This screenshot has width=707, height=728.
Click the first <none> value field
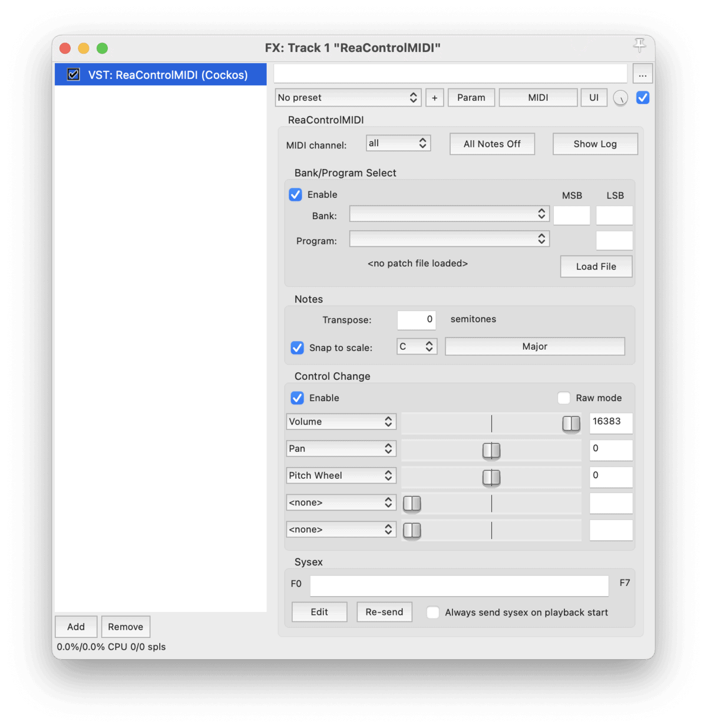pos(611,504)
